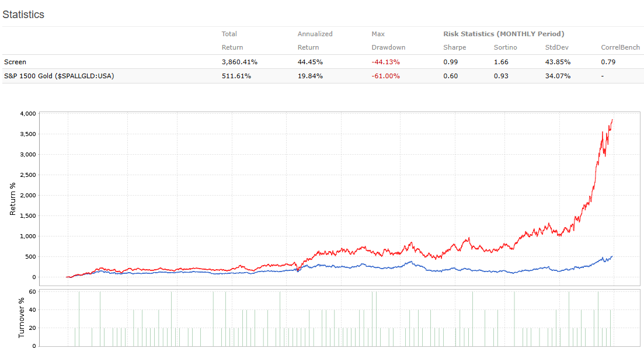
Task: Click the Turnover % axis label
Action: pos(22,318)
